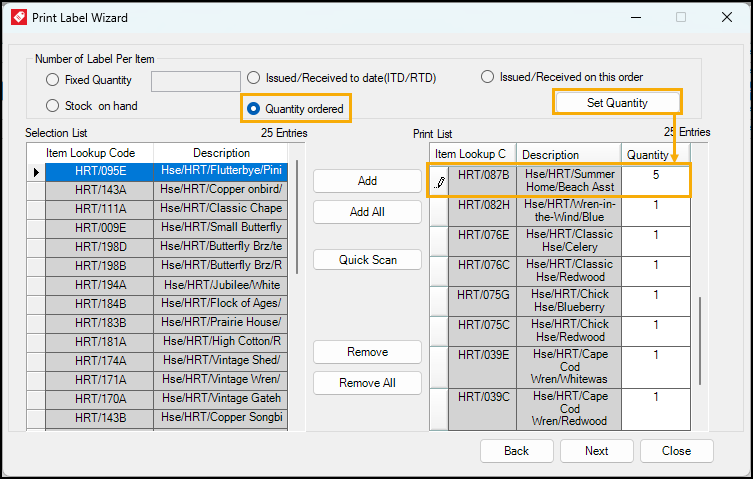Select the Quantity ordered radio button

253,109
